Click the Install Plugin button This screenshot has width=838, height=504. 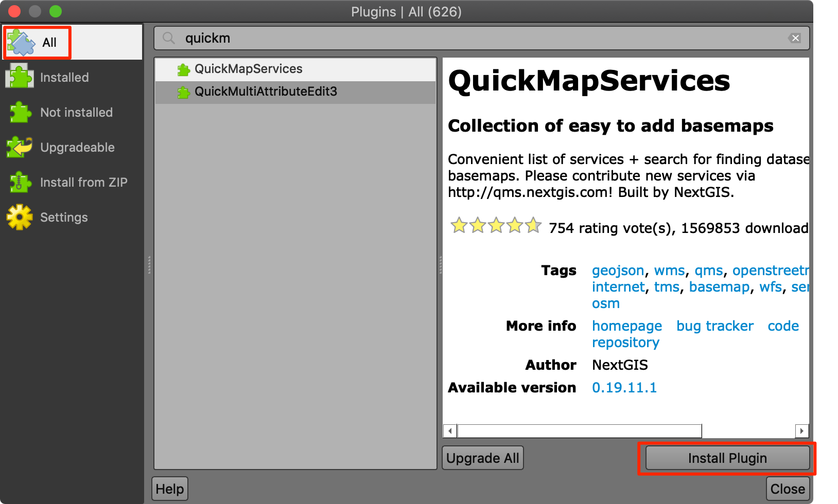[x=727, y=458]
